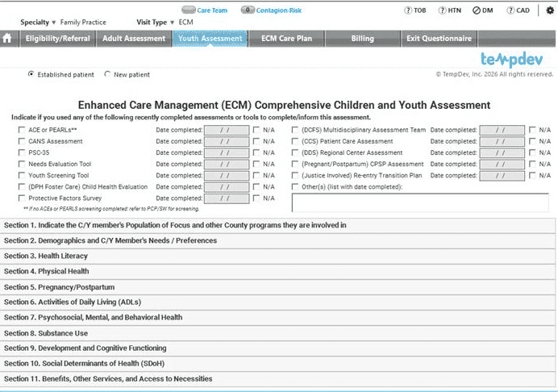Click date completed field for ACE or PEARLs
The height and width of the screenshot is (392, 558).
point(227,131)
